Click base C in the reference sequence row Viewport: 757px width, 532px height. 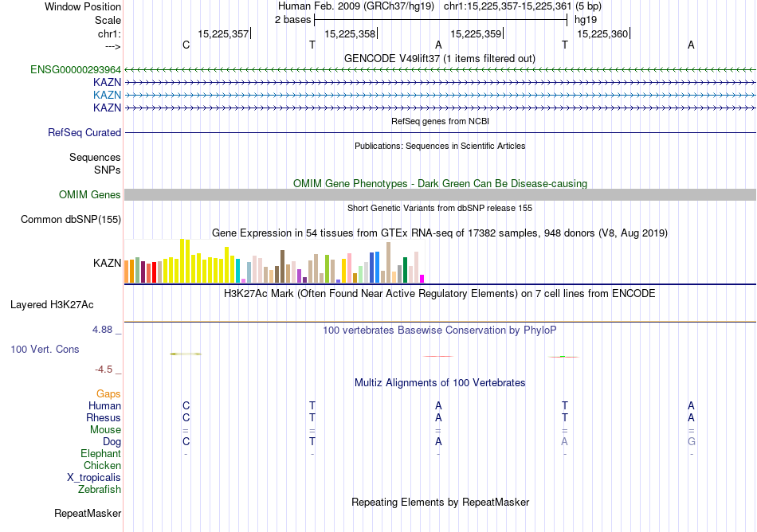pyautogui.click(x=186, y=45)
